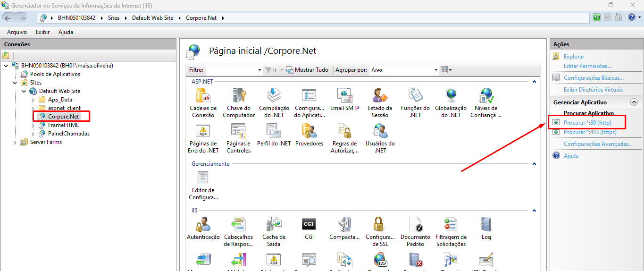
Task: Open Provedores feature
Action: pos(309,135)
